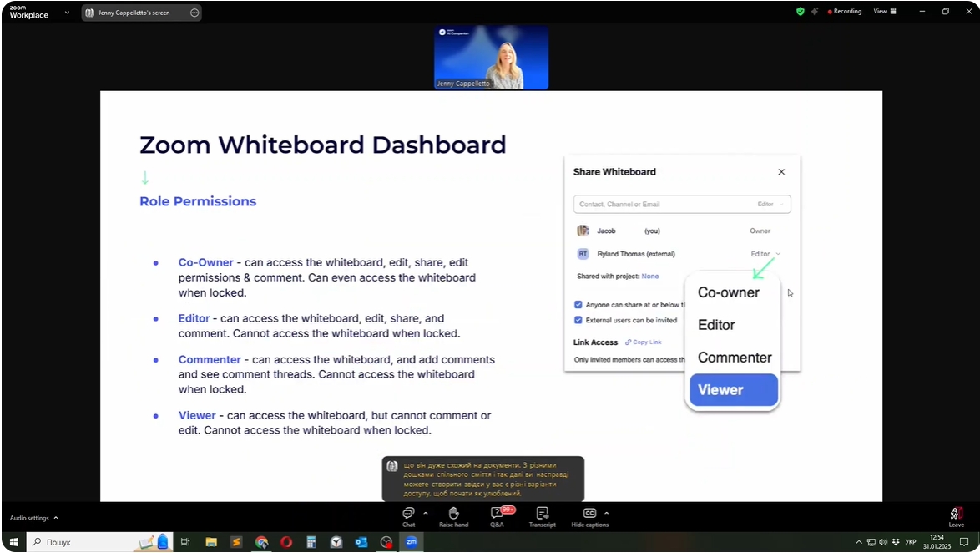Open the Zoom Workplace dropdown arrow
This screenshot has height=553, width=980.
click(67, 13)
